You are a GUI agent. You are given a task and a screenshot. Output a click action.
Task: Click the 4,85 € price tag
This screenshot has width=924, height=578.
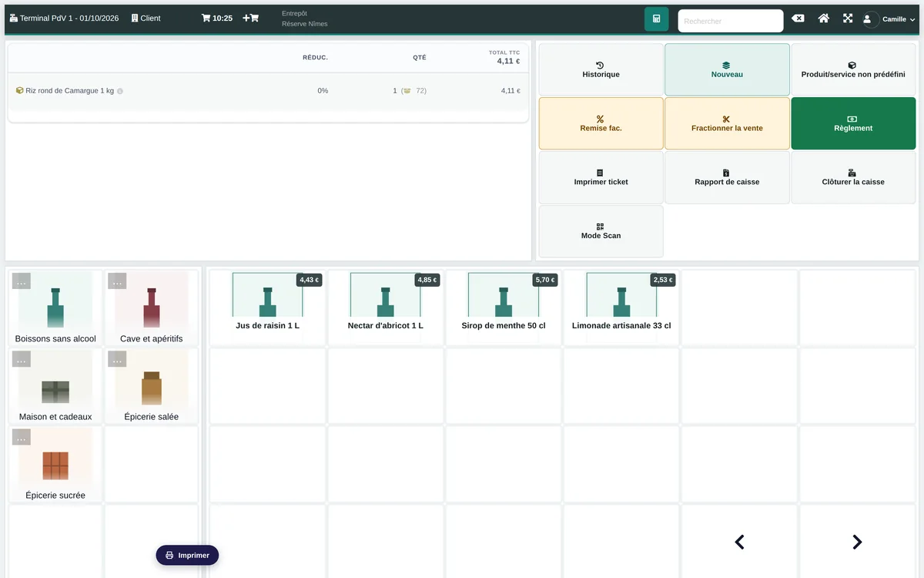pyautogui.click(x=427, y=280)
